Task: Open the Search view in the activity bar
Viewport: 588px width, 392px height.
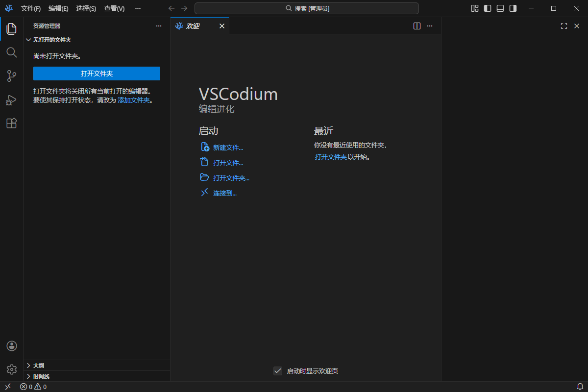Action: point(11,52)
